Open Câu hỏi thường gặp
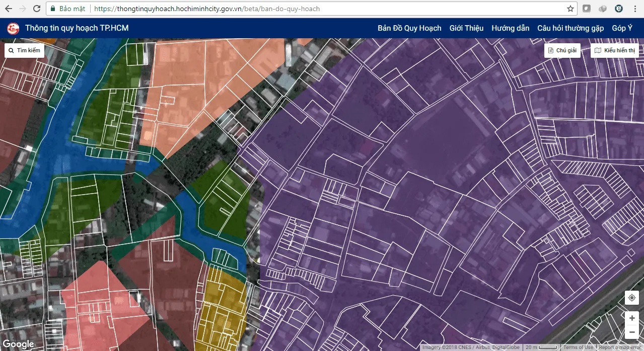This screenshot has width=644, height=351. pyautogui.click(x=569, y=28)
